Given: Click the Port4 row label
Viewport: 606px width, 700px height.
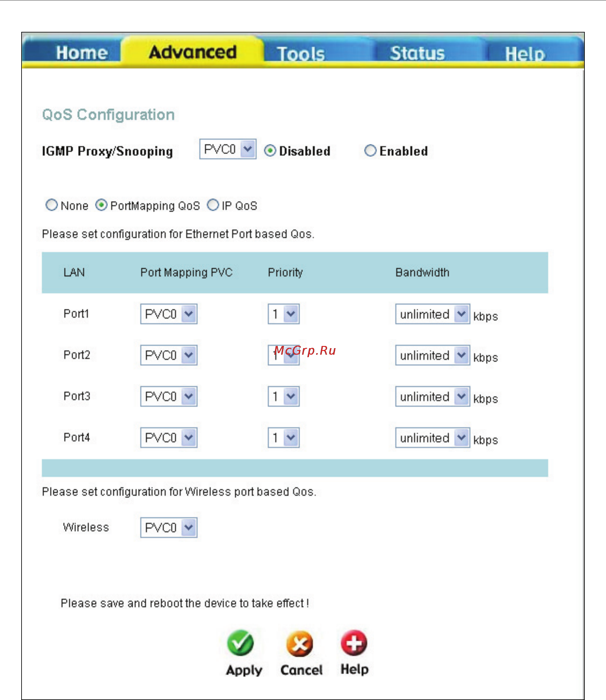Looking at the screenshot, I should (x=77, y=437).
